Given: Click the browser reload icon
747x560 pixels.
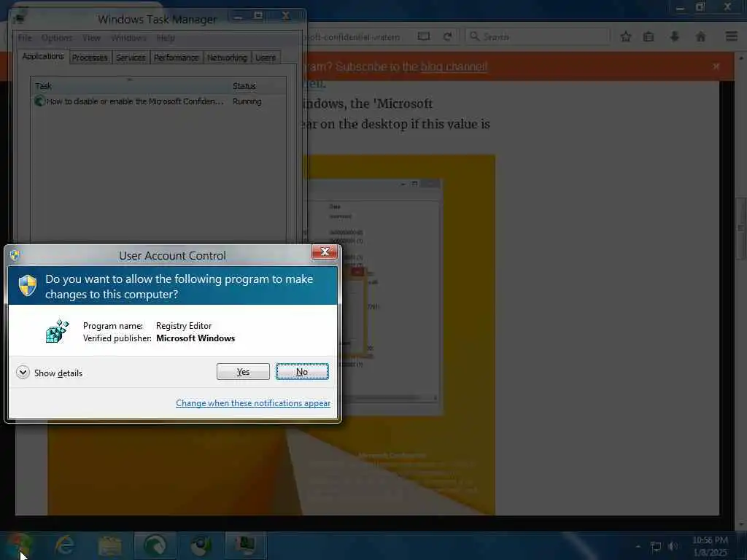Looking at the screenshot, I should 447,36.
